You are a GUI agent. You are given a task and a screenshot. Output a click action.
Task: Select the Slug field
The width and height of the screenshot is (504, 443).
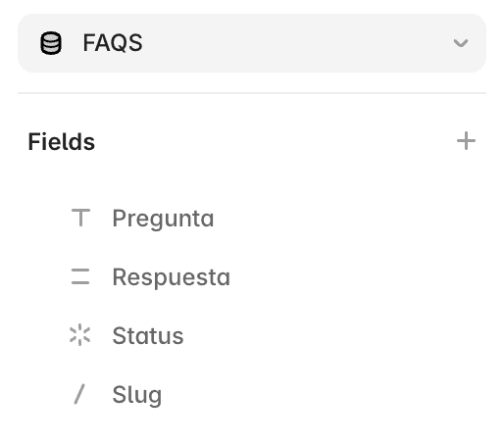click(x=252, y=394)
